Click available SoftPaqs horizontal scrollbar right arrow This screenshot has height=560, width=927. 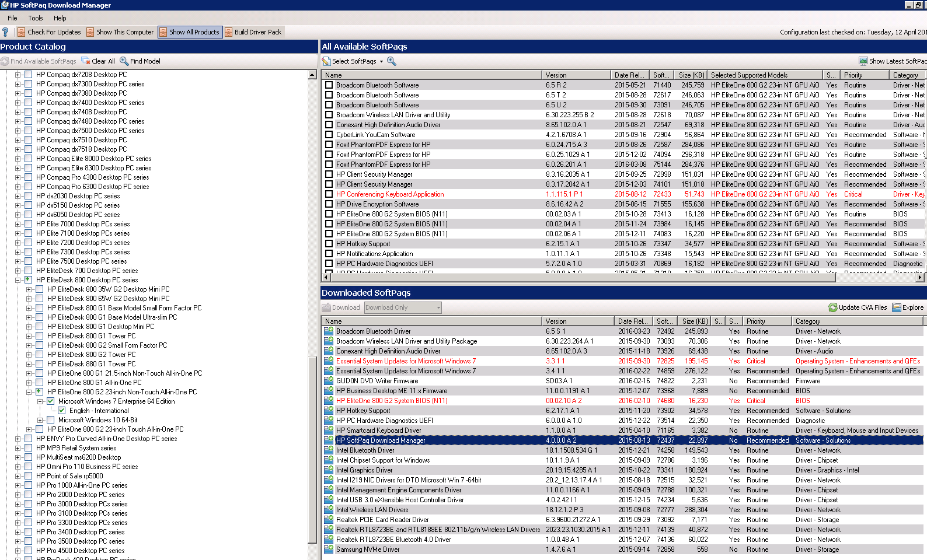(920, 278)
